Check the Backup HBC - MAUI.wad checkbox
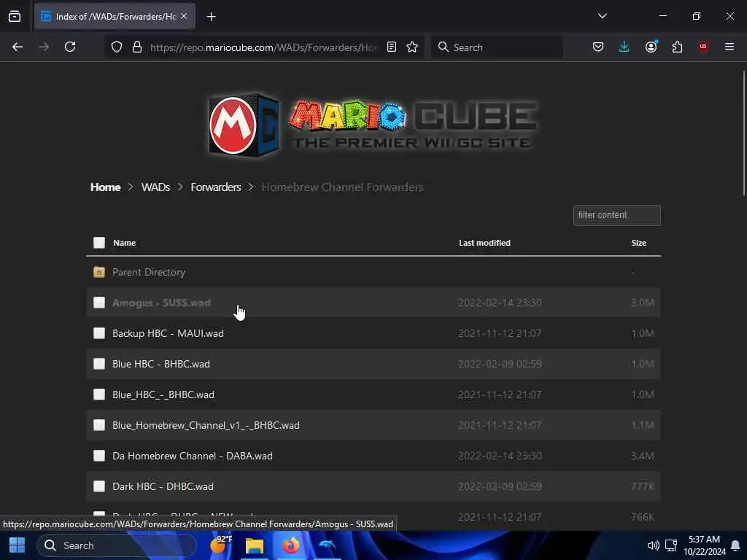This screenshot has width=747, height=560. pos(99,333)
